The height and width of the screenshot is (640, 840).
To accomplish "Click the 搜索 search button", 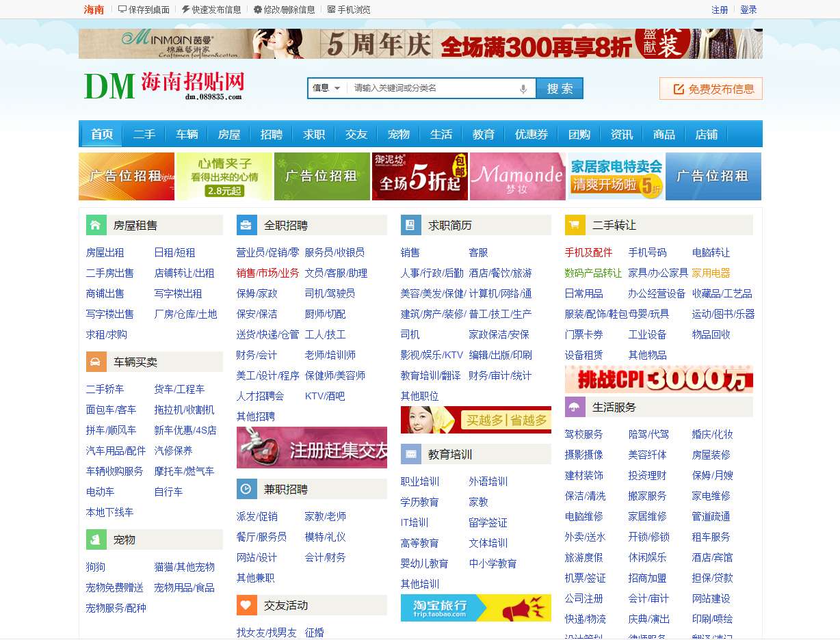I will pyautogui.click(x=560, y=88).
